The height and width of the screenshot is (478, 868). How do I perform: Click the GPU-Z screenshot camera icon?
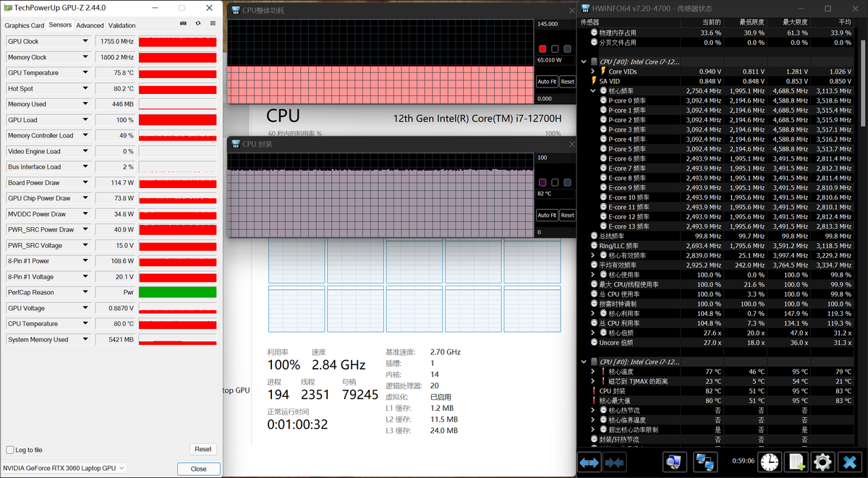pos(183,24)
